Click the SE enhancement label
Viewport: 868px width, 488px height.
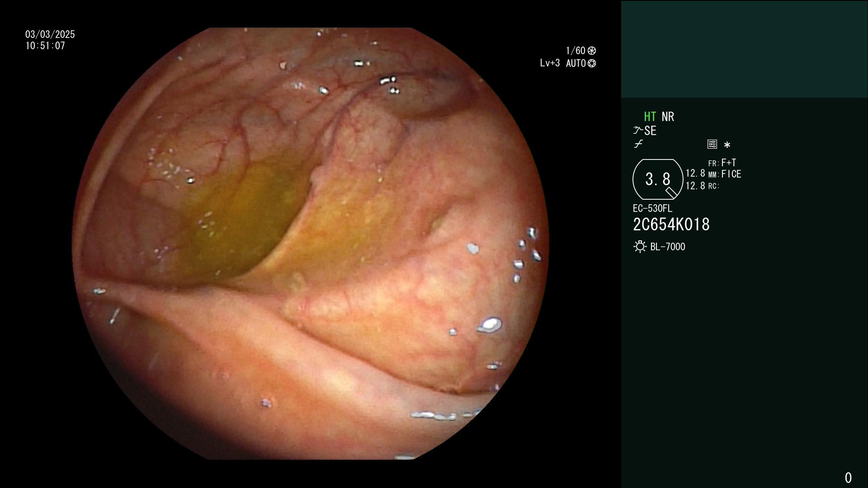pyautogui.click(x=650, y=131)
